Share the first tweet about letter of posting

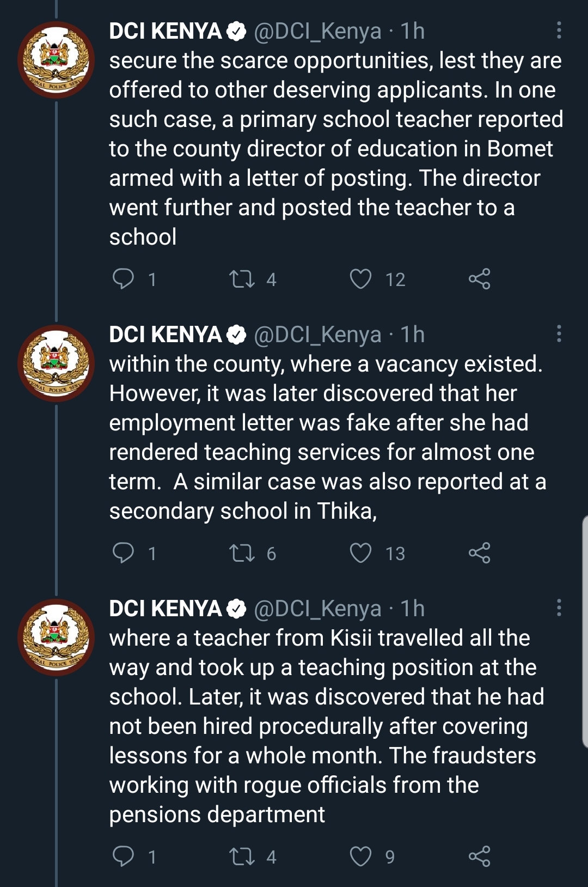click(x=479, y=279)
